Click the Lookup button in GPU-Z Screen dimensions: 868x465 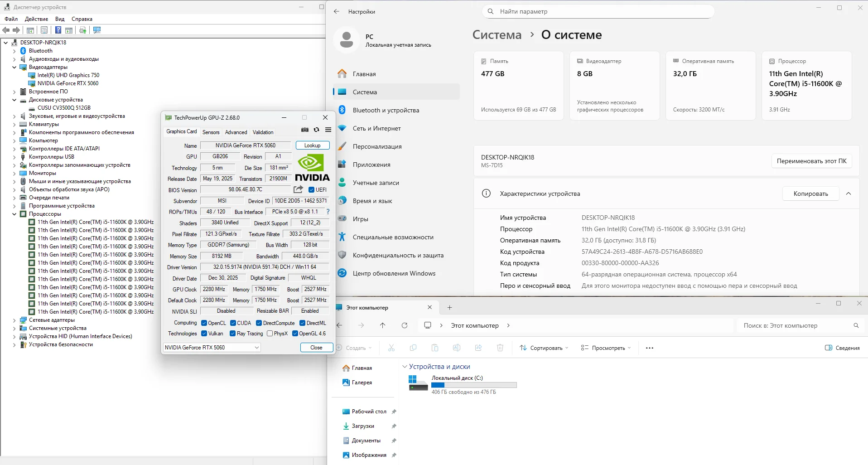tap(313, 145)
